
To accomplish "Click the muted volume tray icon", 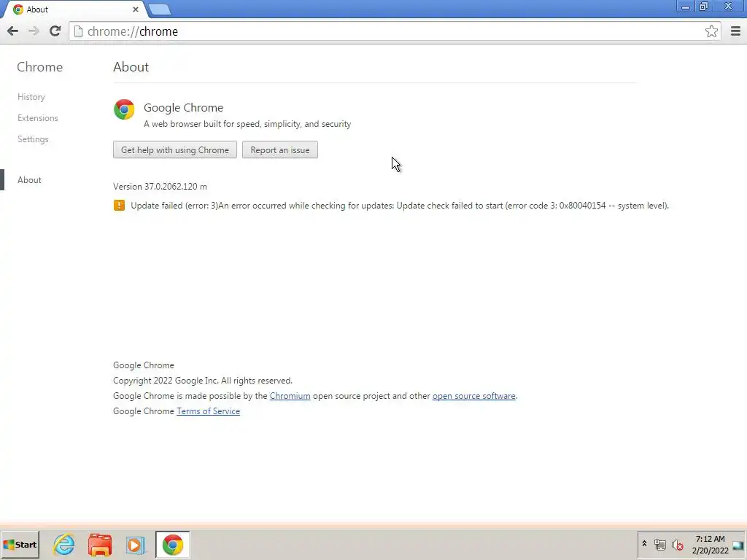I will 677,545.
